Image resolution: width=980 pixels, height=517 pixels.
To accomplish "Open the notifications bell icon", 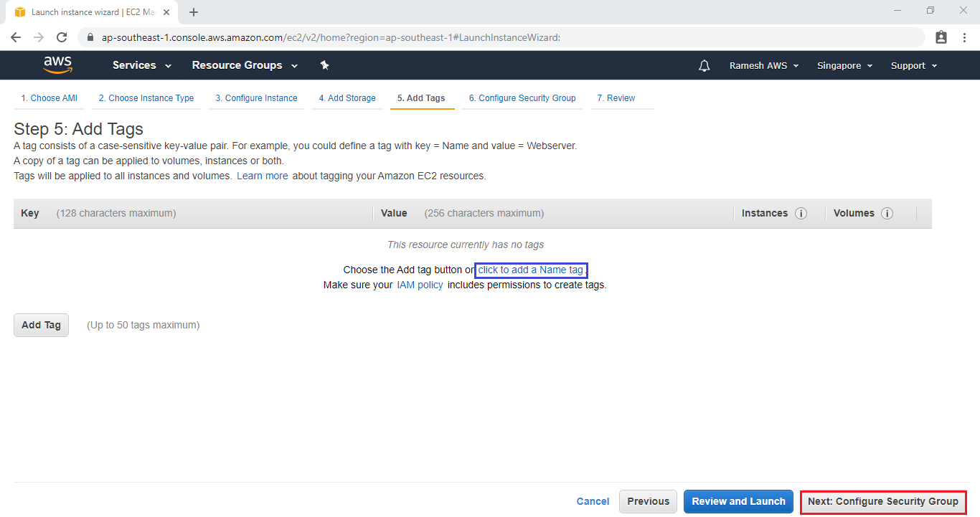I will (x=705, y=66).
